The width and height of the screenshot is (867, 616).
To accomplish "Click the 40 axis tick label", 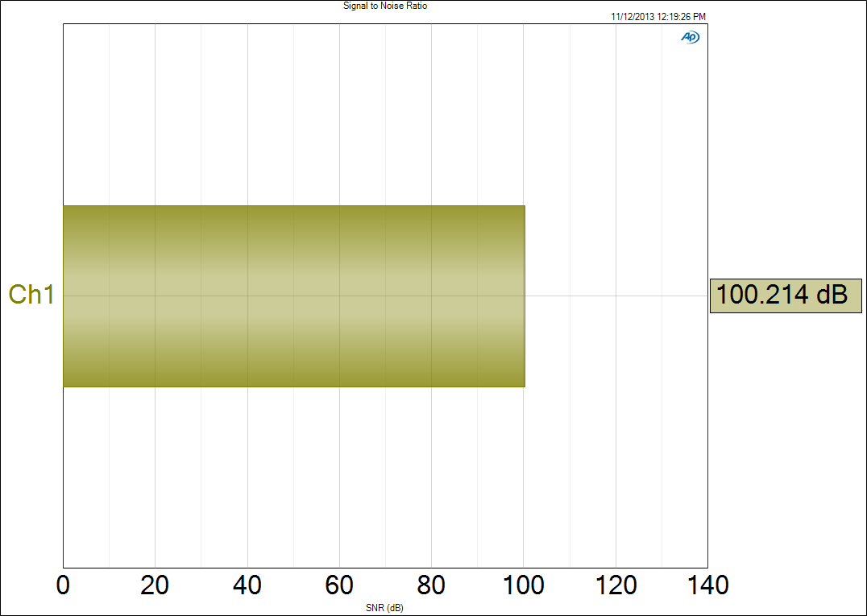I will [x=247, y=585].
